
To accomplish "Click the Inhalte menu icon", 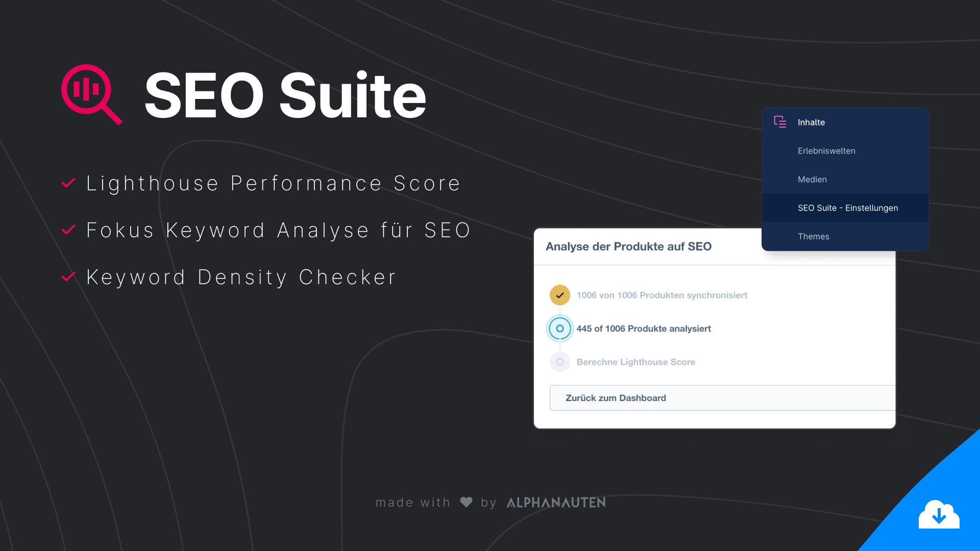I will [780, 122].
